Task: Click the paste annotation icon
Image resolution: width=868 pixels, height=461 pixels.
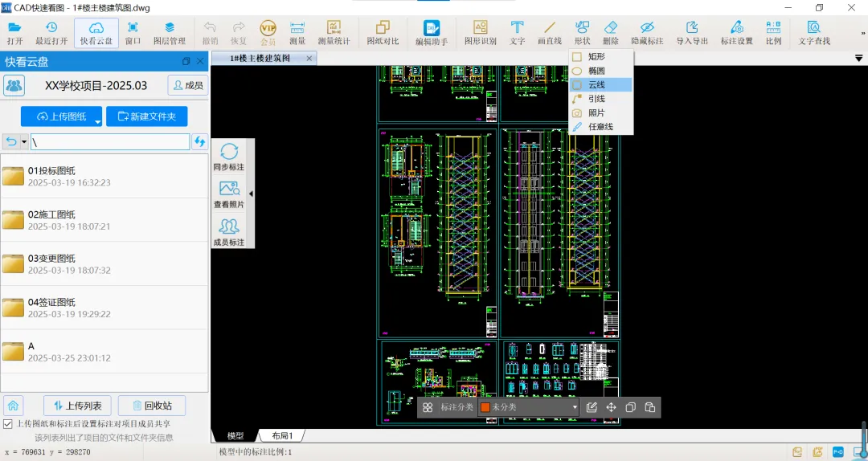Action: click(650, 407)
